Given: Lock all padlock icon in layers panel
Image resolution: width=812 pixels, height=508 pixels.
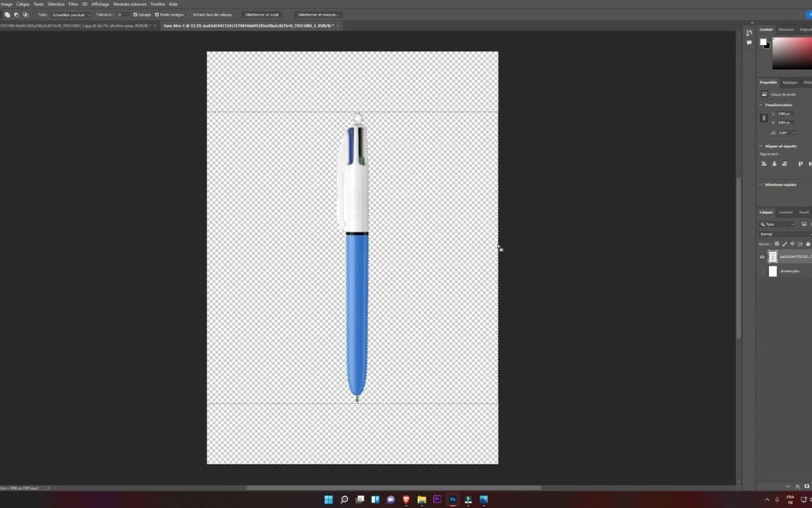Looking at the screenshot, I should tap(807, 244).
